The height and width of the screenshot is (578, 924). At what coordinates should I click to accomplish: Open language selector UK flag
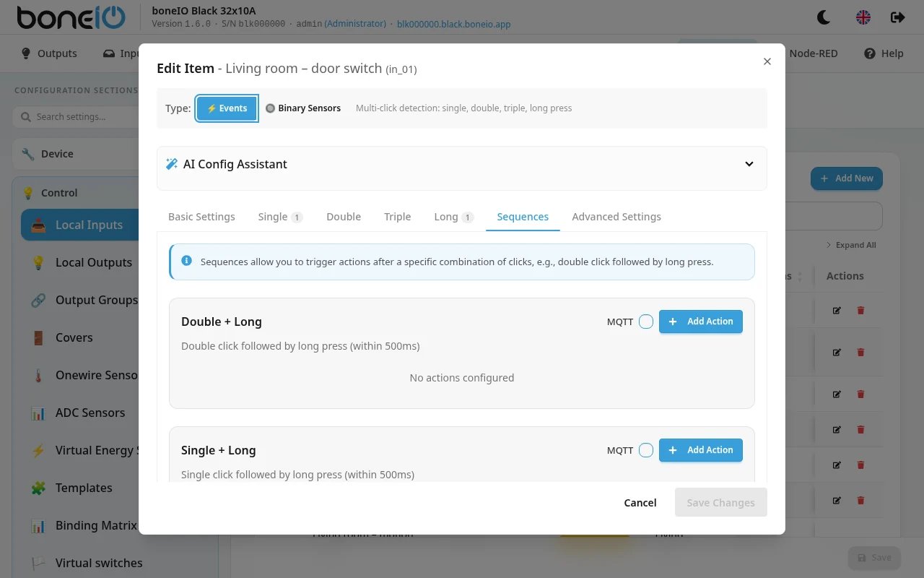863,17
